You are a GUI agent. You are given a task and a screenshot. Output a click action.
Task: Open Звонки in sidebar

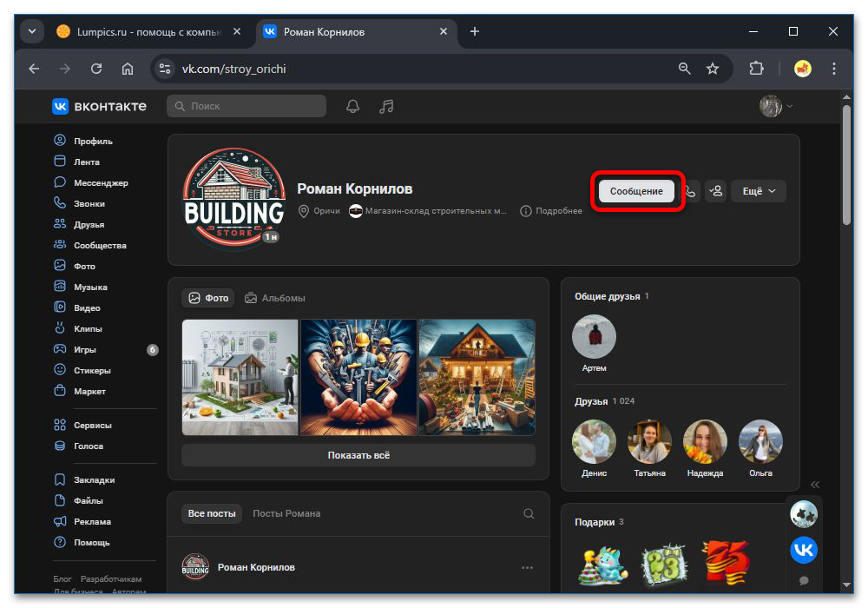click(80, 203)
